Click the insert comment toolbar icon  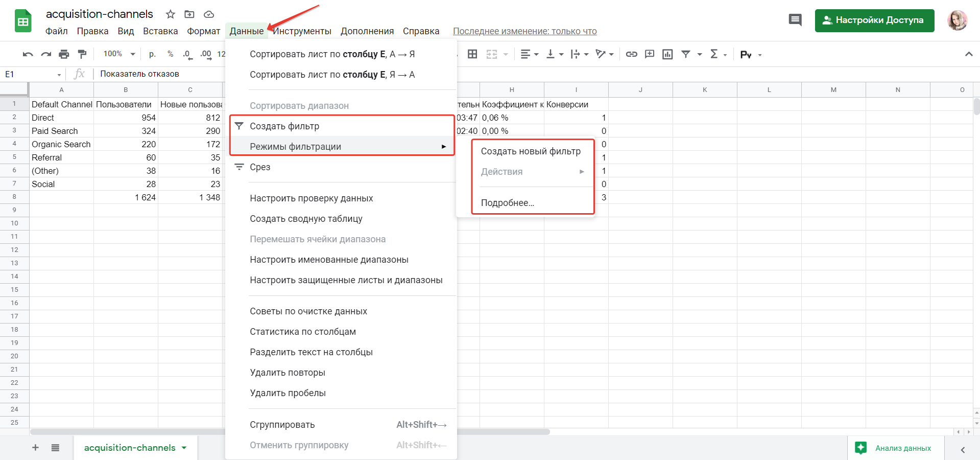[650, 54]
